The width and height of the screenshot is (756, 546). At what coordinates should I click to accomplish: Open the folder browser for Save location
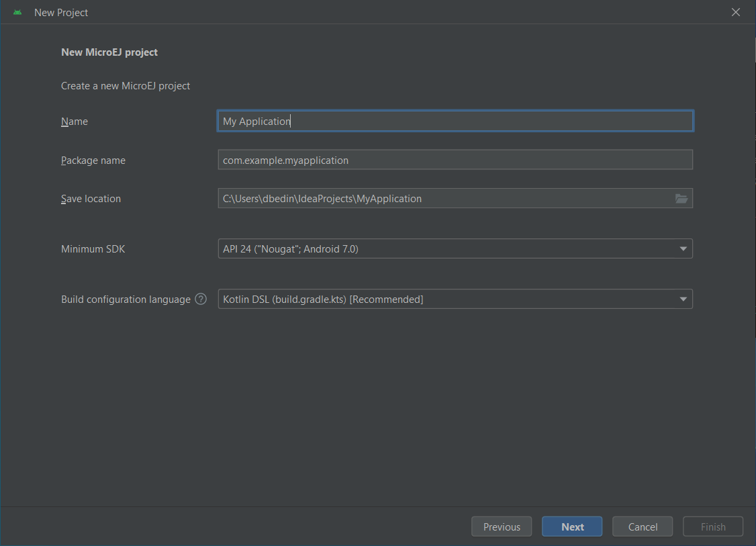(x=681, y=199)
